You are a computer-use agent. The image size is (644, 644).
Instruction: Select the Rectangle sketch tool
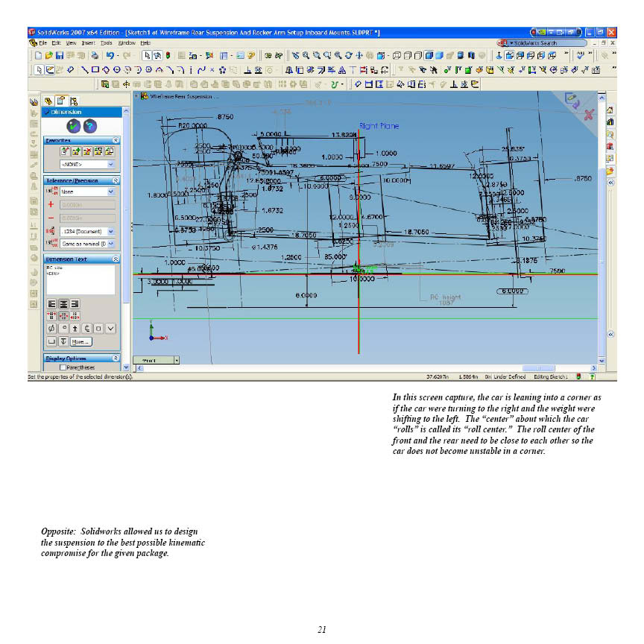(x=95, y=70)
